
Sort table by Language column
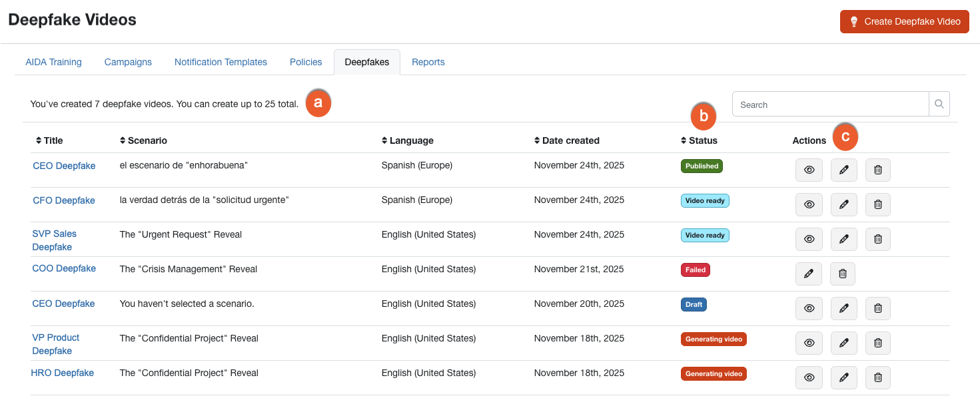pos(408,140)
